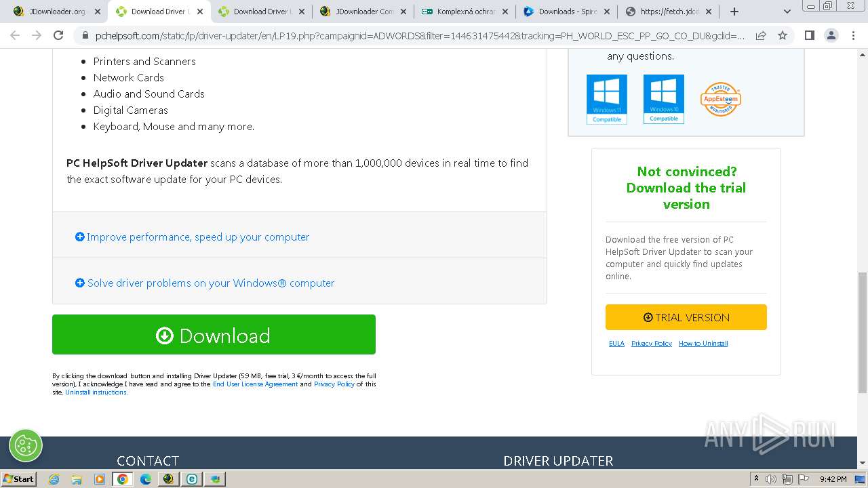Open the EULA link under trial version

coord(616,344)
